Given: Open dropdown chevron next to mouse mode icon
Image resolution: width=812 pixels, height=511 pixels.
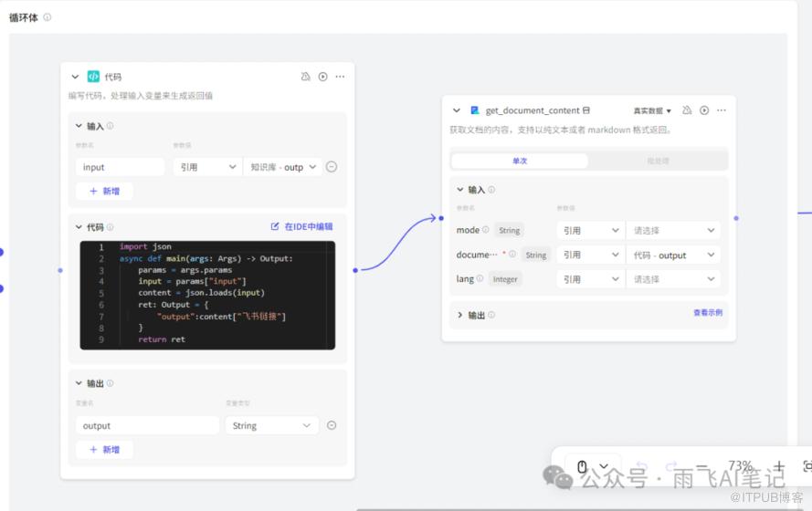Looking at the screenshot, I should point(604,466).
